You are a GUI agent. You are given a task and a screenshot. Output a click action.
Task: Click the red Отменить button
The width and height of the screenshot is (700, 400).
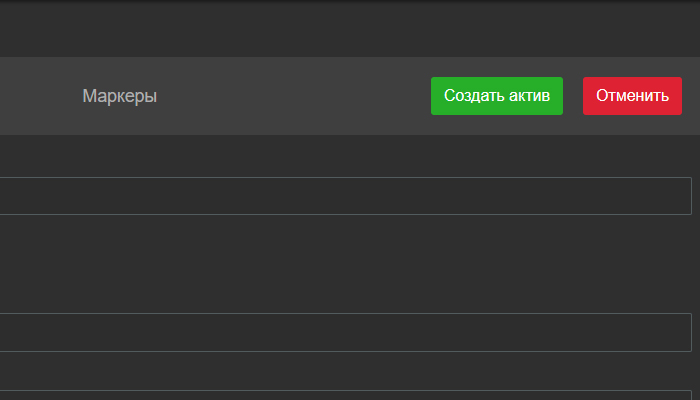click(632, 96)
